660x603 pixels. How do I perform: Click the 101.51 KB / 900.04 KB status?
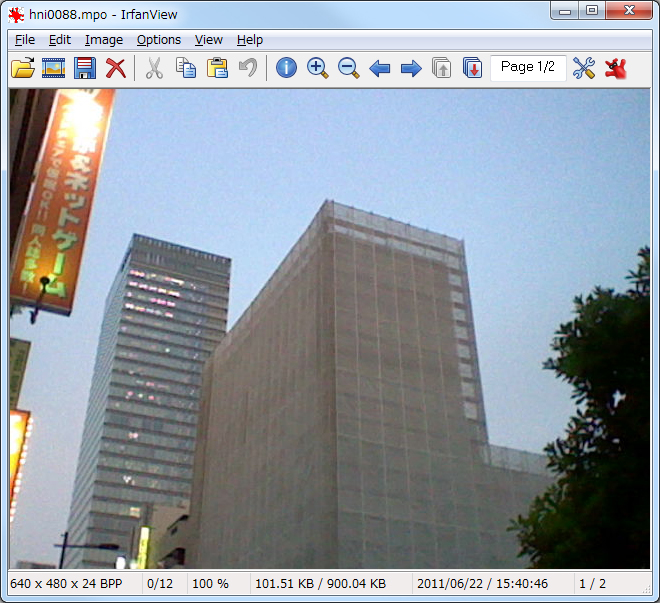coord(320,584)
